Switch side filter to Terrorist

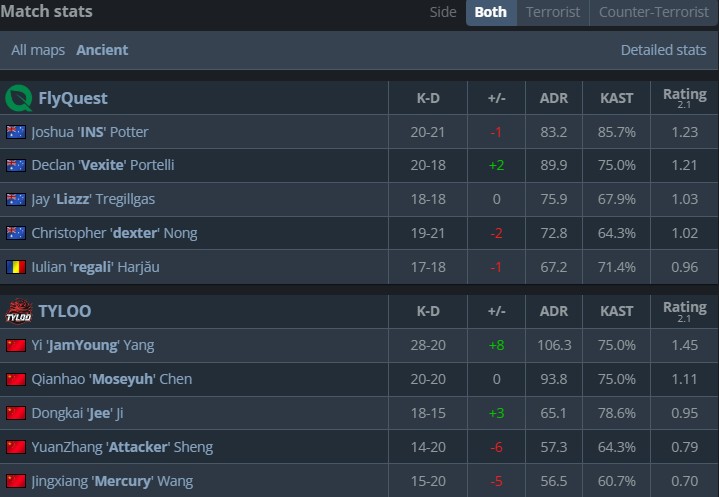tap(552, 12)
